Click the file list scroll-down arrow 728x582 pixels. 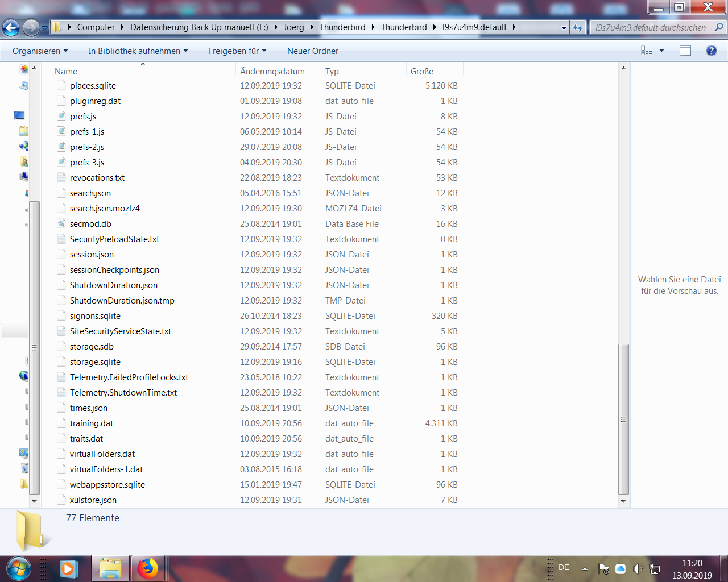[623, 501]
